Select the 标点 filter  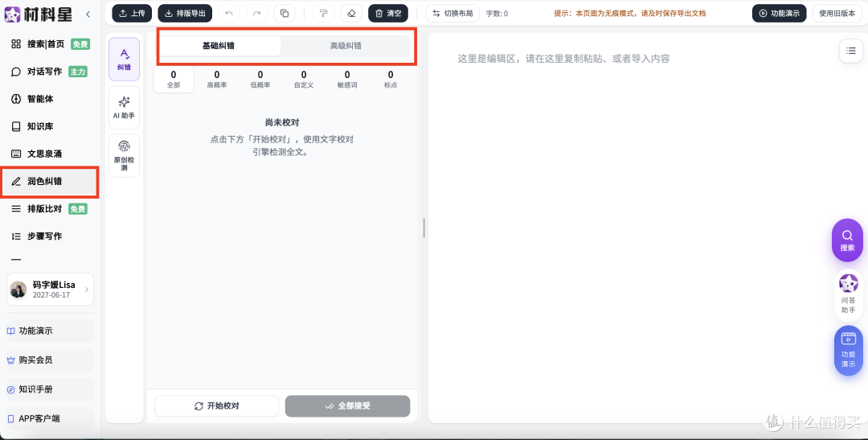391,80
